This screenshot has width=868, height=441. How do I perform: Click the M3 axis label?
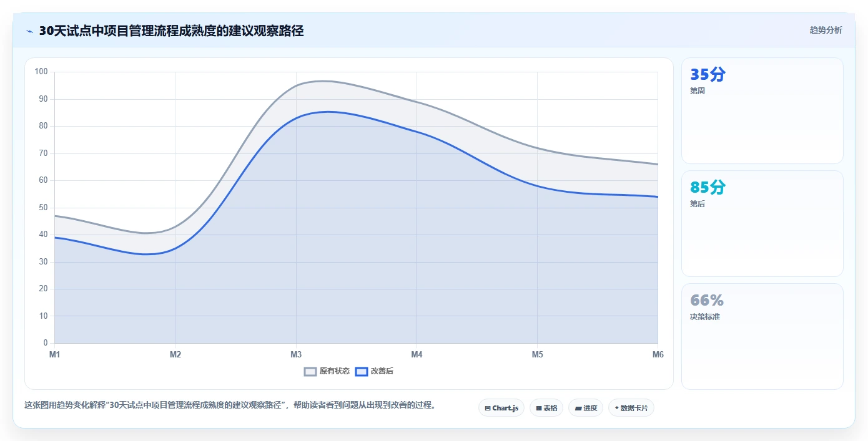[x=296, y=354]
